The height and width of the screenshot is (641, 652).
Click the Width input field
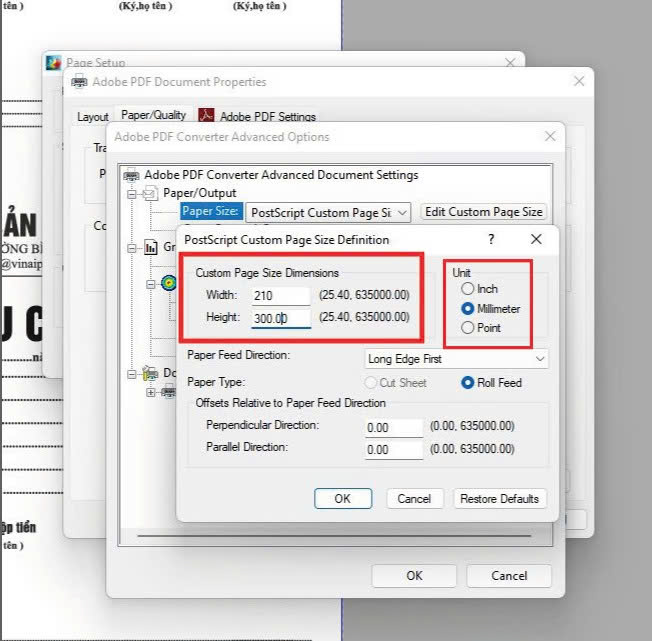(x=281, y=296)
